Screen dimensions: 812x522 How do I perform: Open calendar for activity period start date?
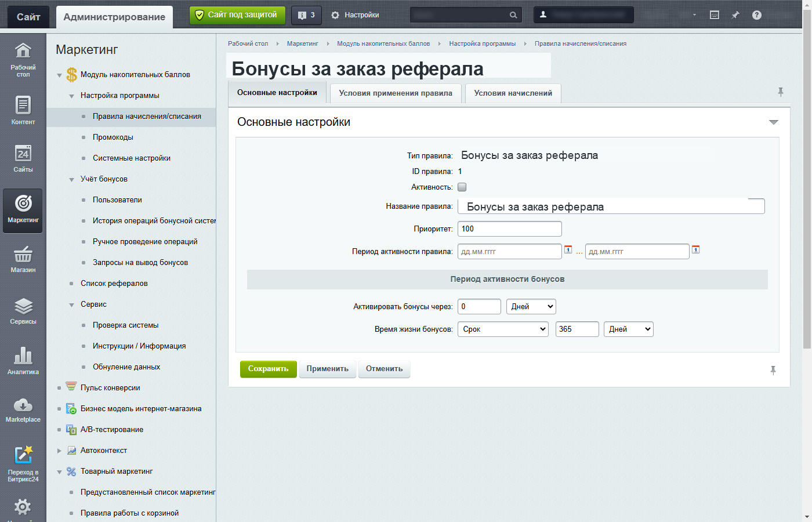(x=568, y=250)
